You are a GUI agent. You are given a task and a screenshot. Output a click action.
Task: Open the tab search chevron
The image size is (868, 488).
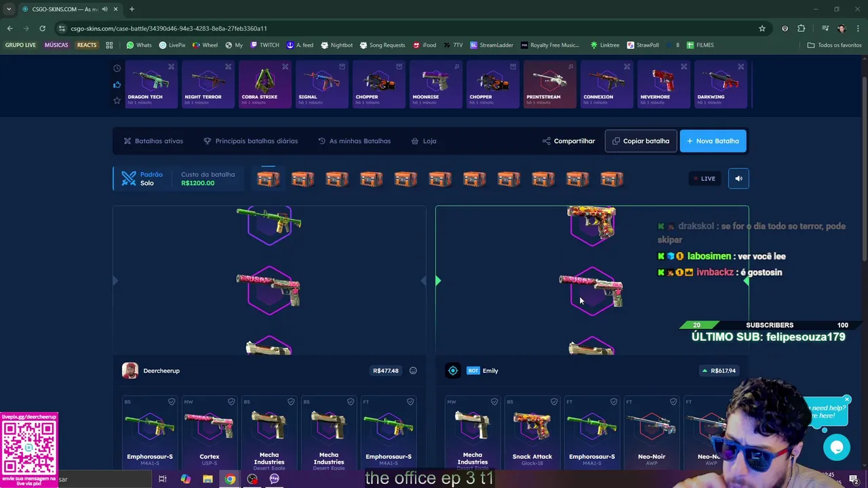click(9, 9)
